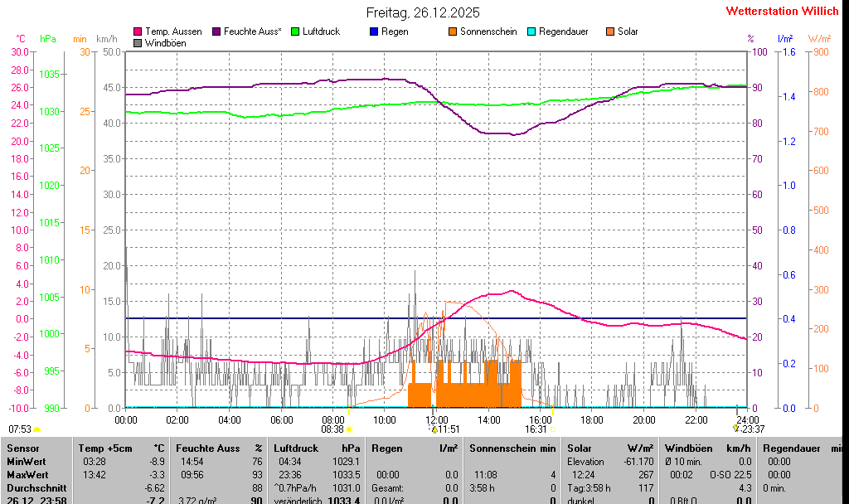Select the Feuchte Auss* legend label
The height and width of the screenshot is (504, 849).
point(253,31)
